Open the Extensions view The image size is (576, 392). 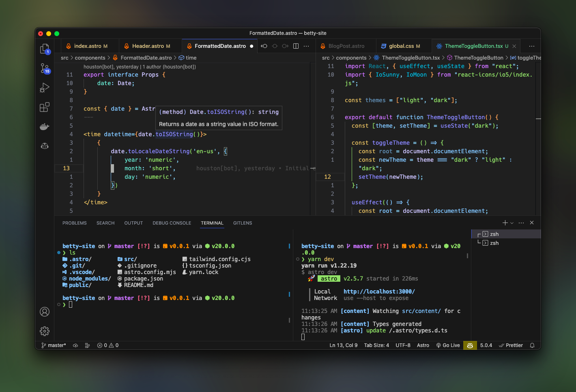tap(45, 107)
